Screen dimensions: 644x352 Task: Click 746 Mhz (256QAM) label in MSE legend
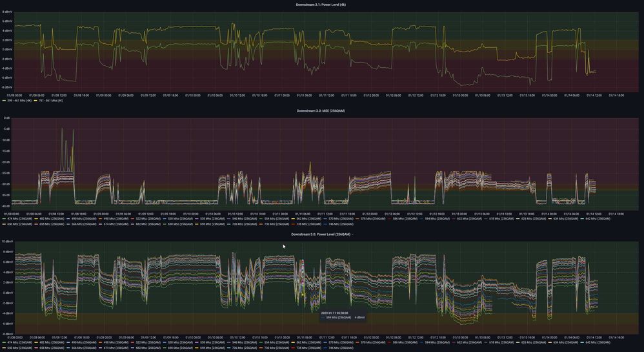pos(341,224)
